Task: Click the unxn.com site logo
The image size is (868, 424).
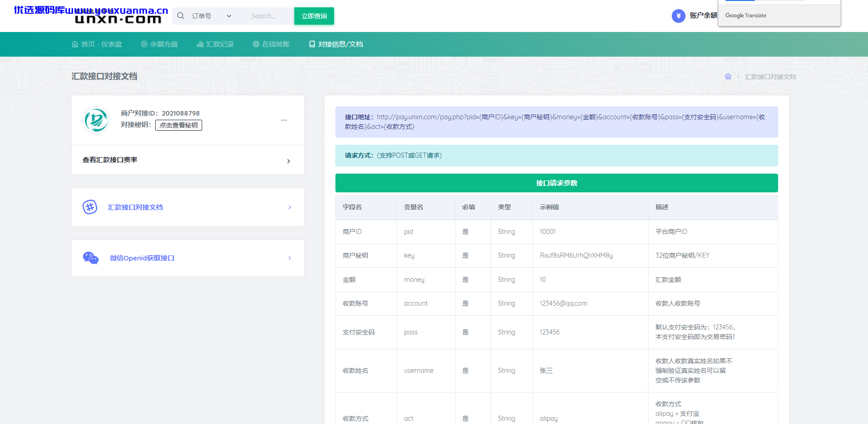Action: pos(118,19)
